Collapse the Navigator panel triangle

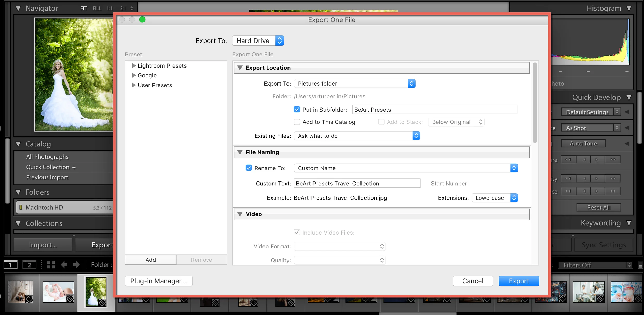click(x=18, y=8)
